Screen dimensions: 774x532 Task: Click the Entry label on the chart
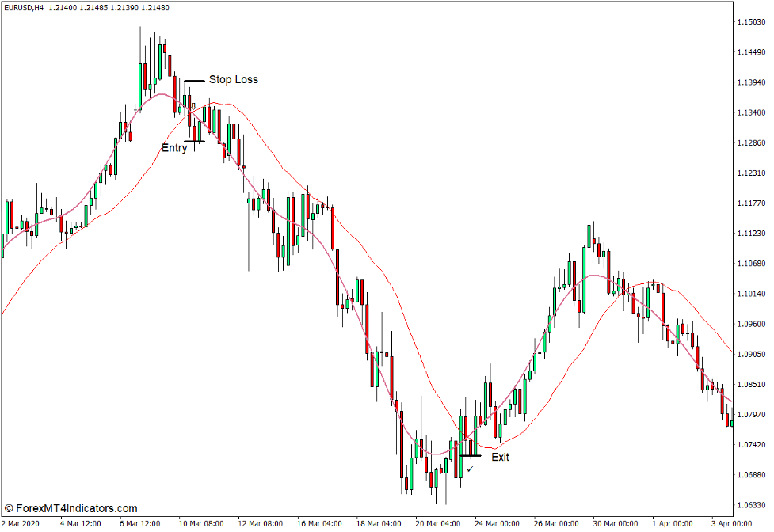click(x=175, y=148)
